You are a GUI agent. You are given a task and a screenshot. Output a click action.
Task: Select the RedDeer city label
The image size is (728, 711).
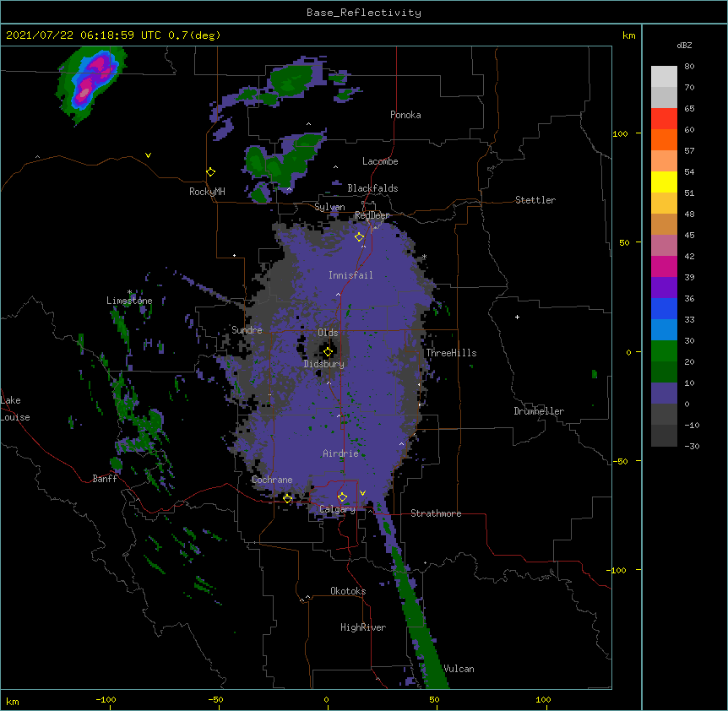(372, 215)
